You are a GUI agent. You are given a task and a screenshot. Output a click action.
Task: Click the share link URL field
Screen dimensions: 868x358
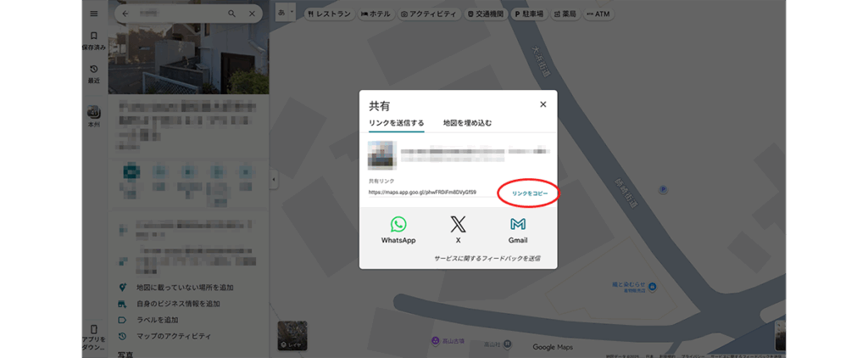422,193
